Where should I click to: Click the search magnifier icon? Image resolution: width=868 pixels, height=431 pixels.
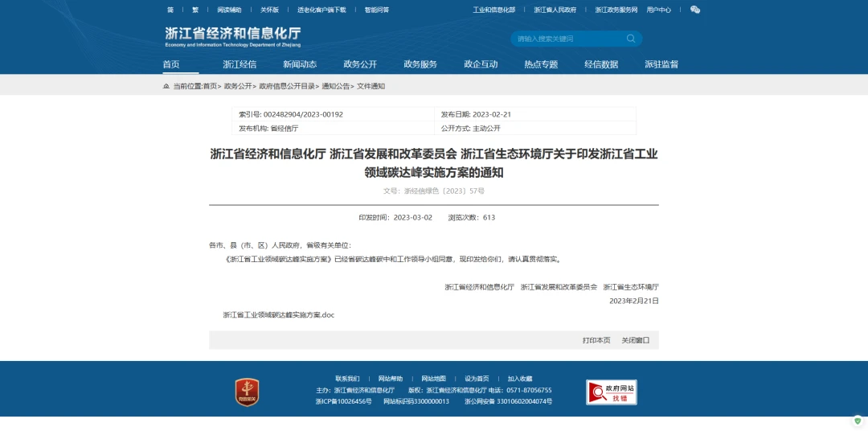point(631,39)
